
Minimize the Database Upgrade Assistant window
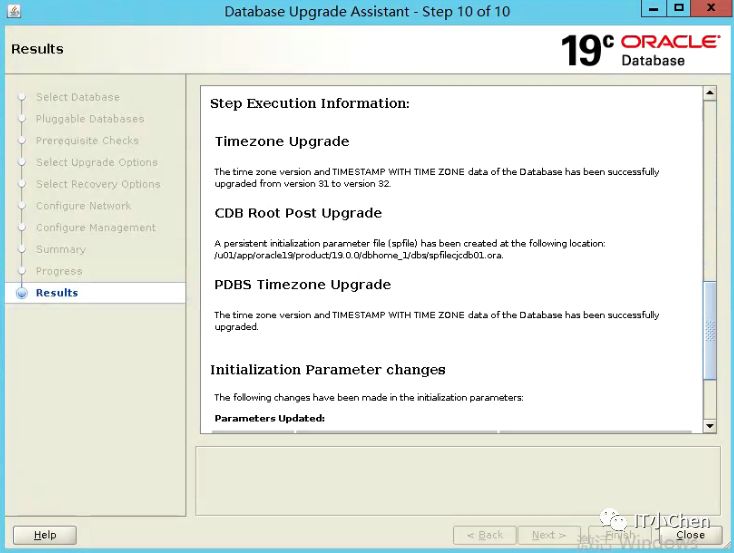pos(653,9)
